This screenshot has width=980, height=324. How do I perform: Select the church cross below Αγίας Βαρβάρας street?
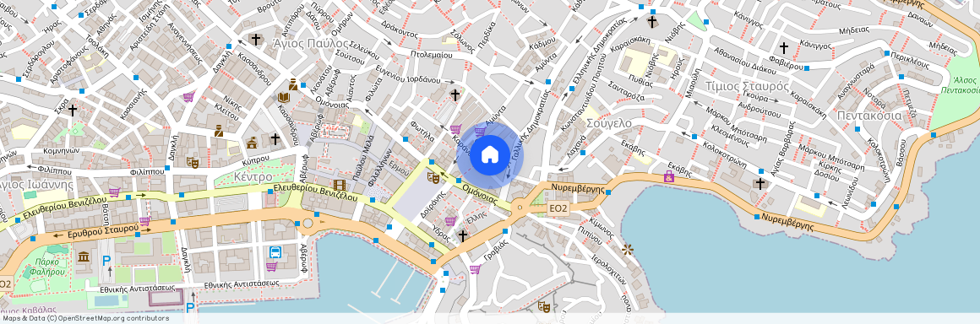(760, 184)
